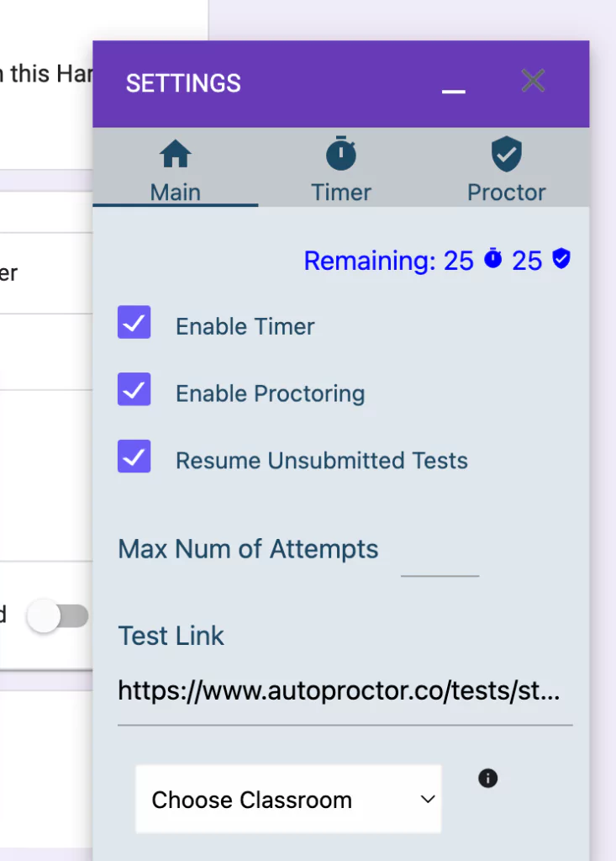Viewport: 616px width, 861px height.
Task: Click the autoproctor.co test link
Action: 343,691
